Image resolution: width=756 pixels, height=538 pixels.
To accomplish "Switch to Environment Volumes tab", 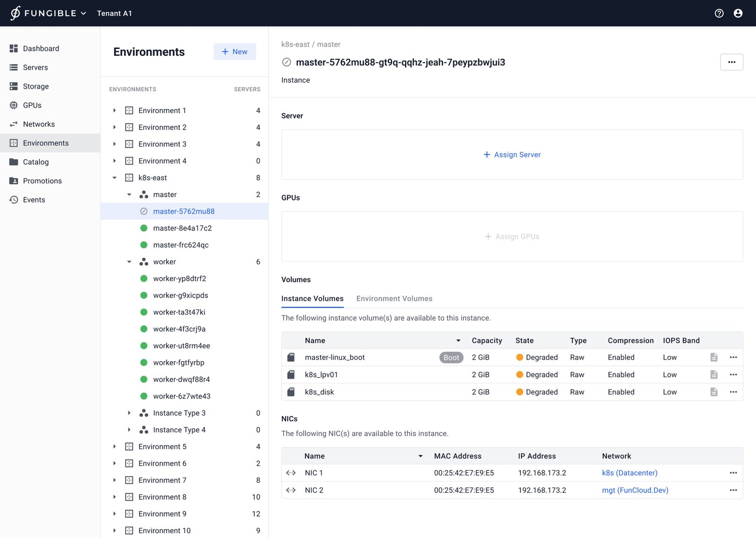I will (394, 299).
